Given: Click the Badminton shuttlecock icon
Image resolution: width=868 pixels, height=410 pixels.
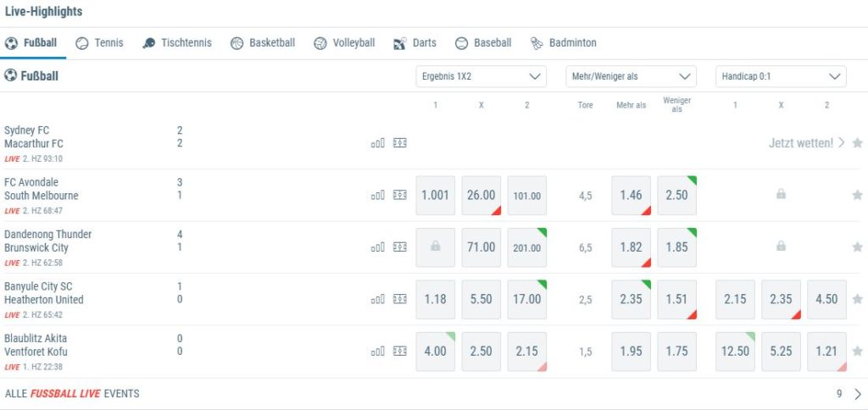Looking at the screenshot, I should point(537,43).
